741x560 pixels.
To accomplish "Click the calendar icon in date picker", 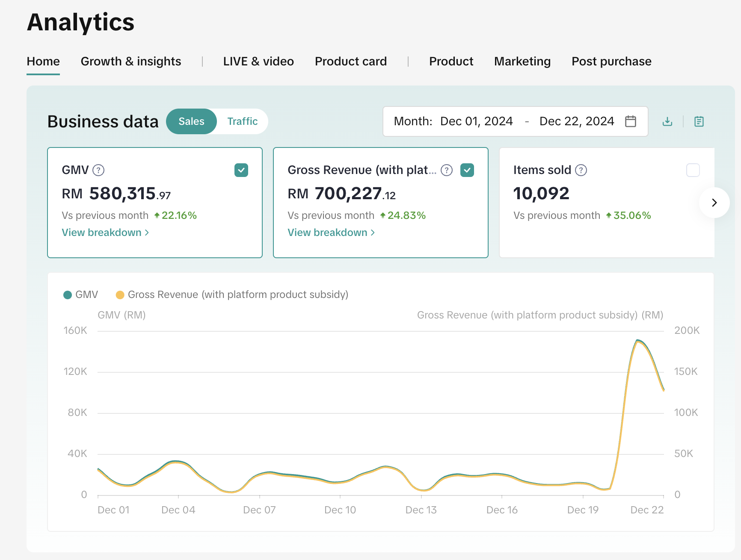I will [630, 121].
